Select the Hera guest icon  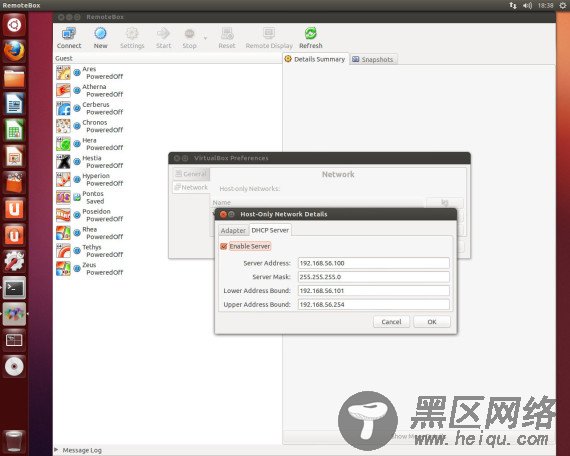(x=63, y=144)
